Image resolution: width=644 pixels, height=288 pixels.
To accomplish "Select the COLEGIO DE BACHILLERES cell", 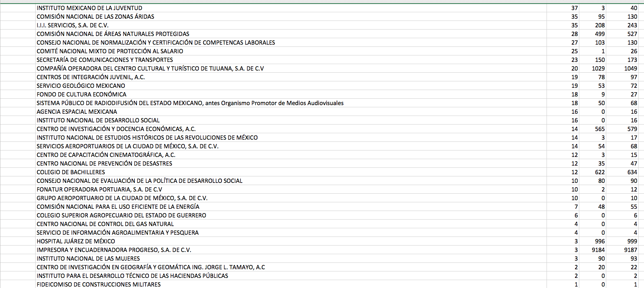I will pyautogui.click(x=71, y=172).
